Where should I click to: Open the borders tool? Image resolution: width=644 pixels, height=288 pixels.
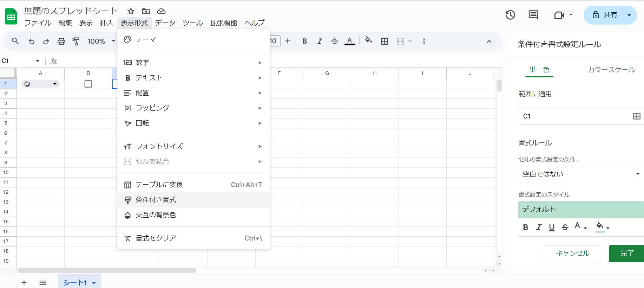coord(385,41)
